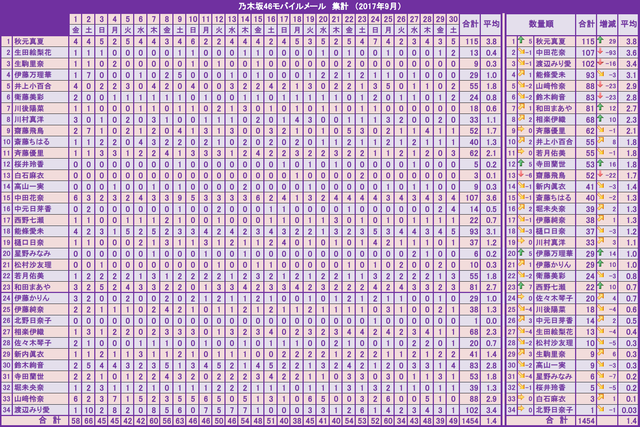
Task: Click the red 増減 arrow showing -22 for 齋藤飛鳥
Action: tap(600, 174)
